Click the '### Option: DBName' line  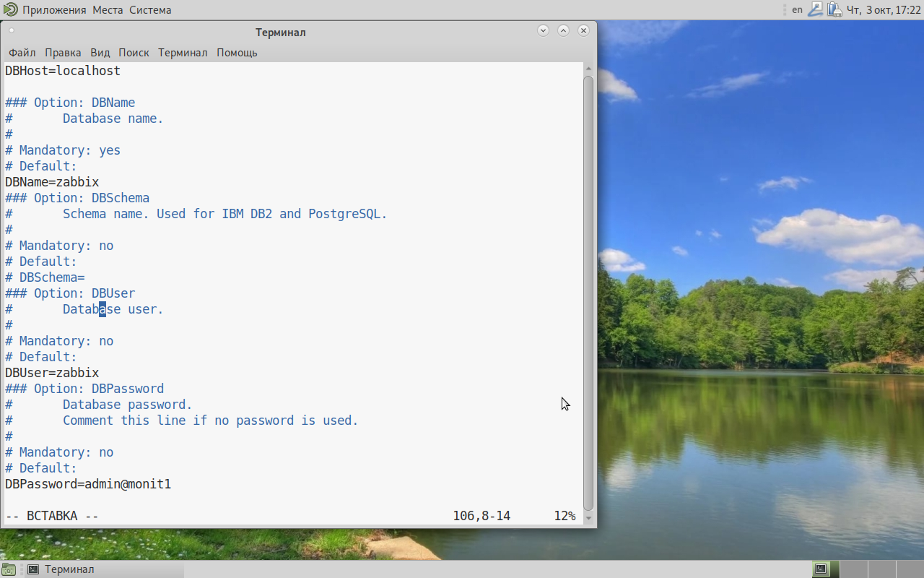point(70,103)
